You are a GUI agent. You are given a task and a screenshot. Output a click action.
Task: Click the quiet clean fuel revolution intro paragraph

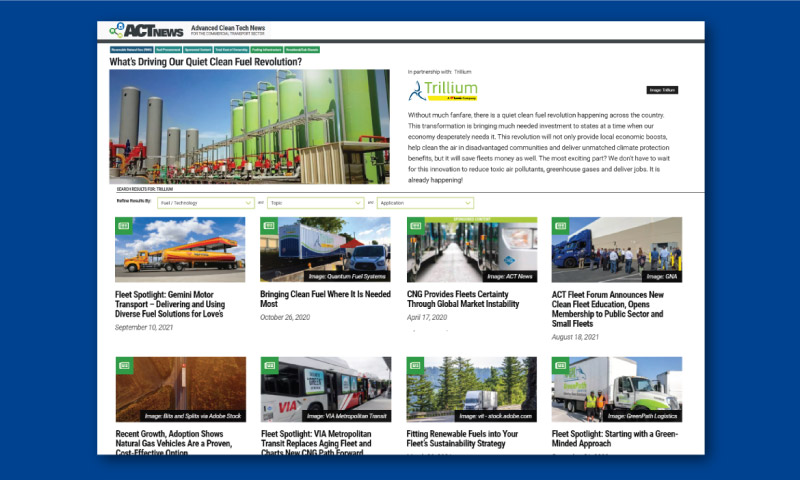539,147
